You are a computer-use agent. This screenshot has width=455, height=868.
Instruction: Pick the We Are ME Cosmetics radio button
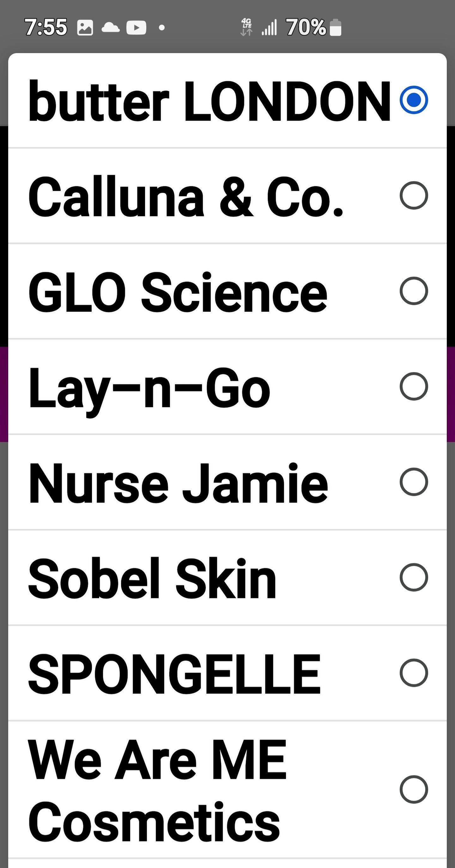[414, 789]
